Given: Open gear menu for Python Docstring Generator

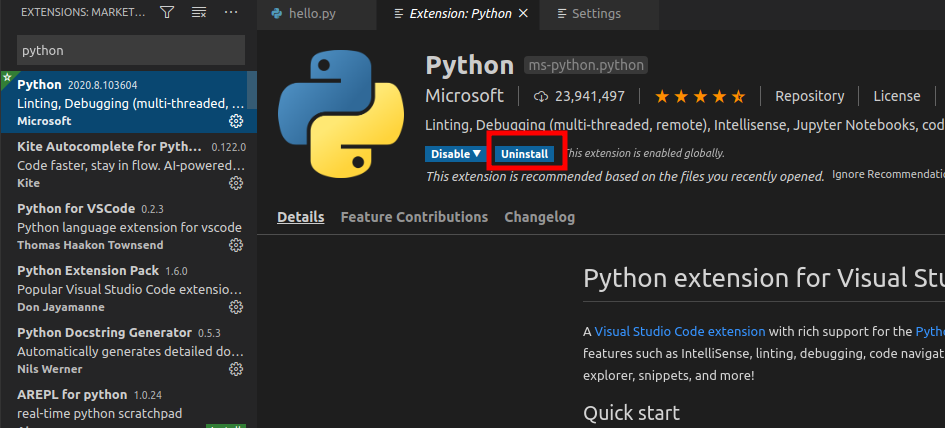Looking at the screenshot, I should (x=236, y=368).
